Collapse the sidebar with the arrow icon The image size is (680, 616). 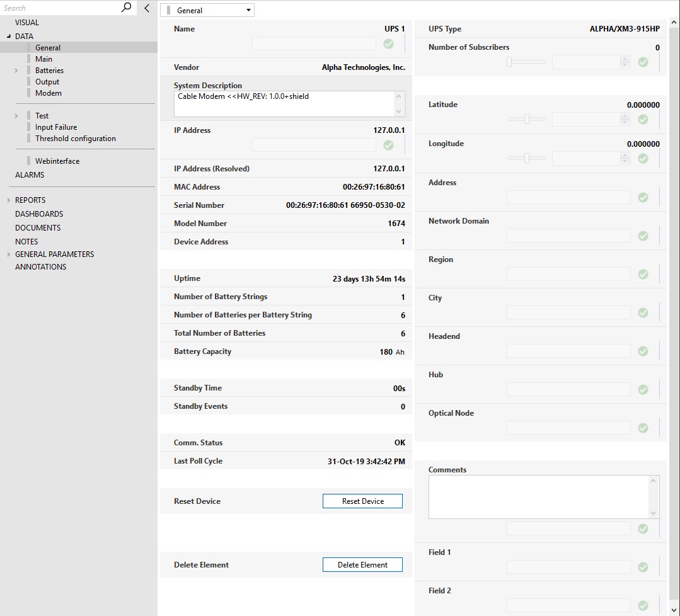[x=147, y=8]
